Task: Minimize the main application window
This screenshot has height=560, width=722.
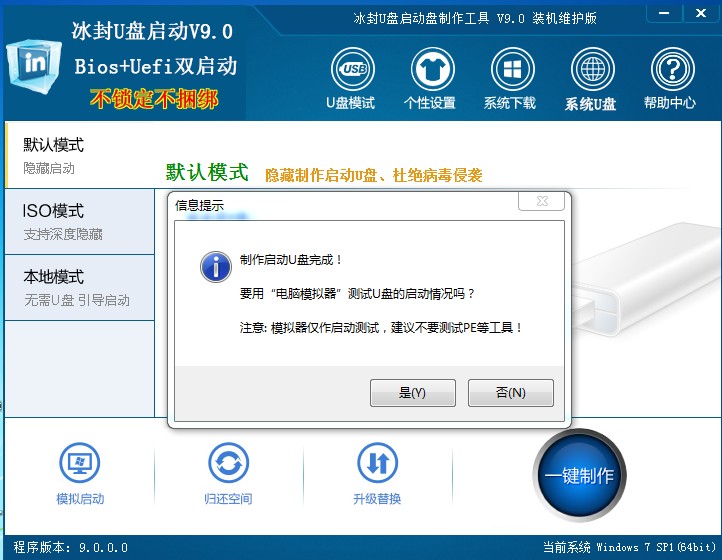Action: [664, 13]
